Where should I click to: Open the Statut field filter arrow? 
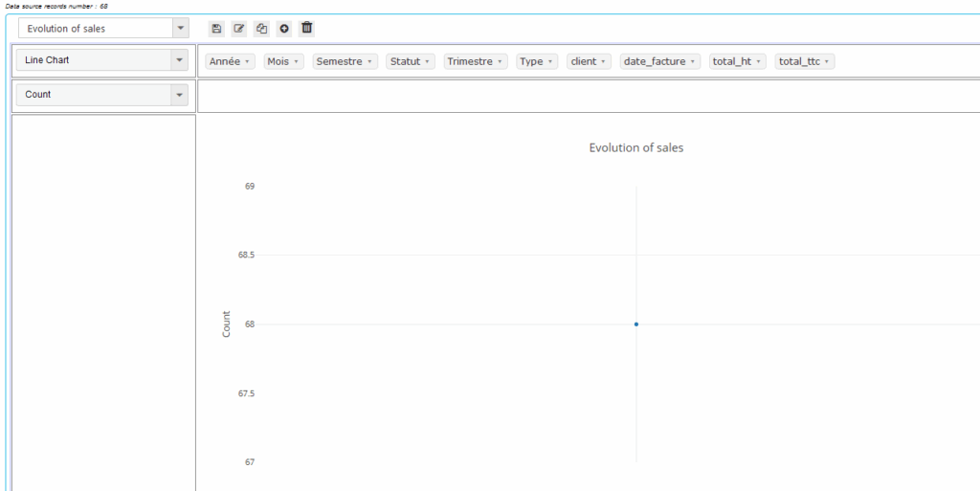[427, 62]
